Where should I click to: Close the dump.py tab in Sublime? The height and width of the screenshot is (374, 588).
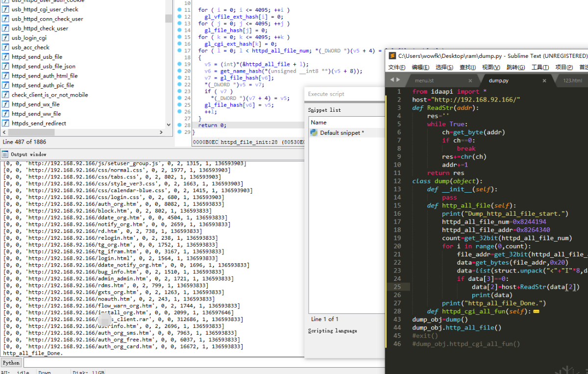tap(544, 80)
